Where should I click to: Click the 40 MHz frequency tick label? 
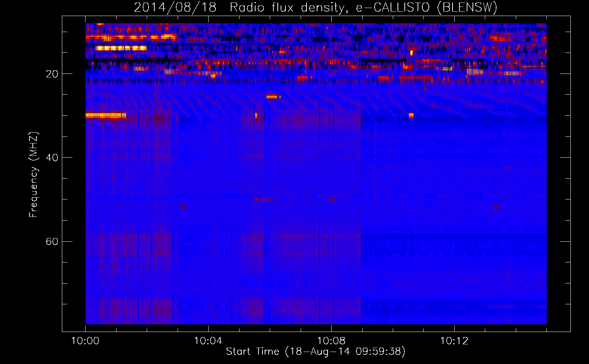coord(52,158)
